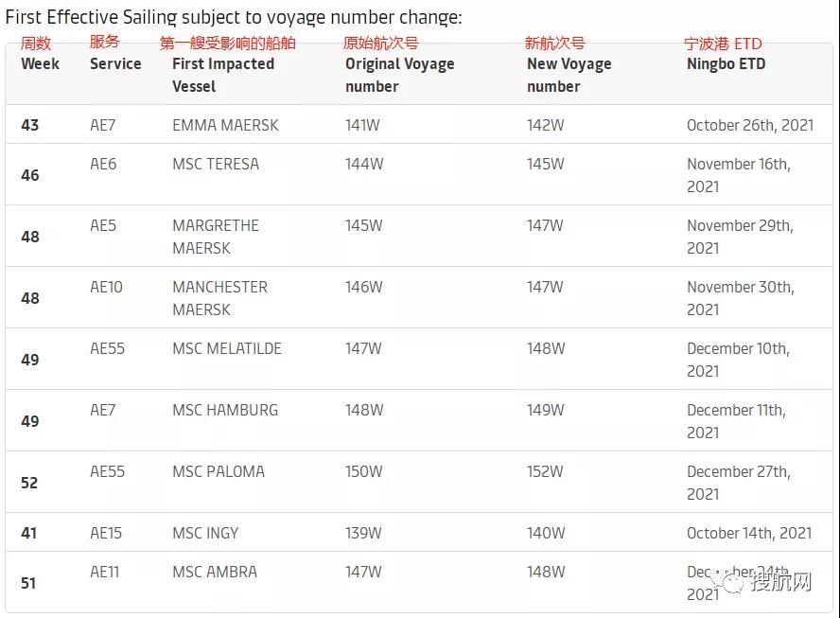Click the First Impacted Vessel header
This screenshot has height=618, width=840.
pyautogui.click(x=222, y=75)
